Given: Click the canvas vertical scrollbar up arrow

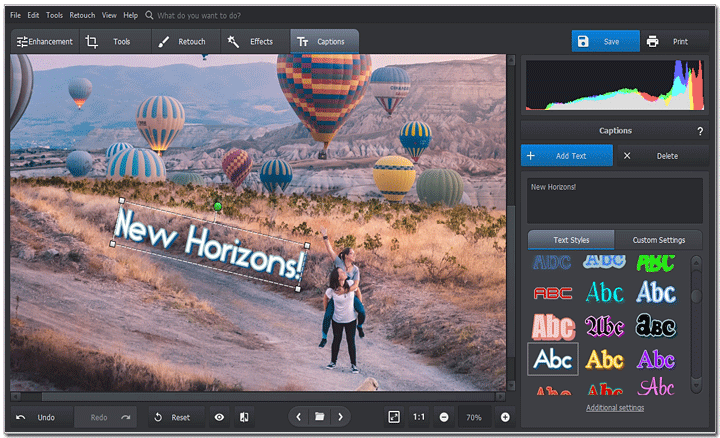Looking at the screenshot, I should pyautogui.click(x=511, y=60).
